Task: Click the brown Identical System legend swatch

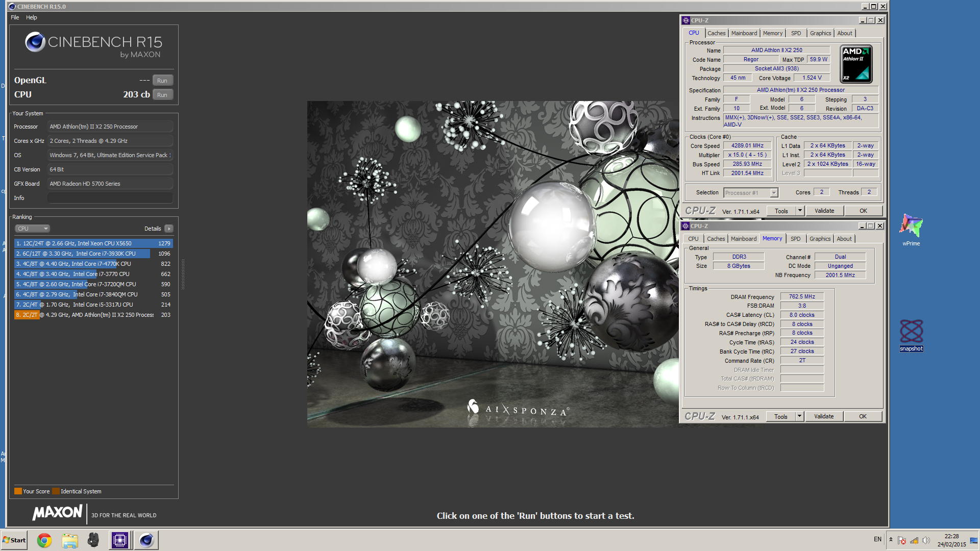Action: click(56, 491)
